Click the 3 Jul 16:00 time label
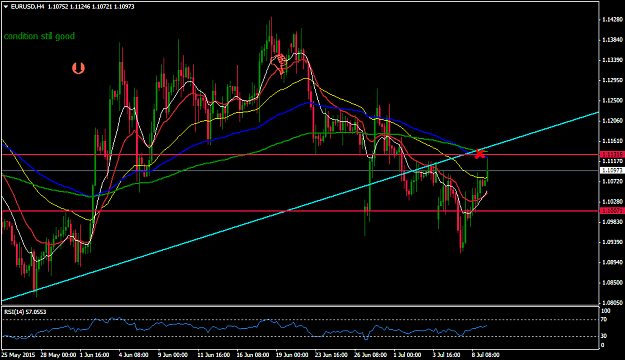 446,354
